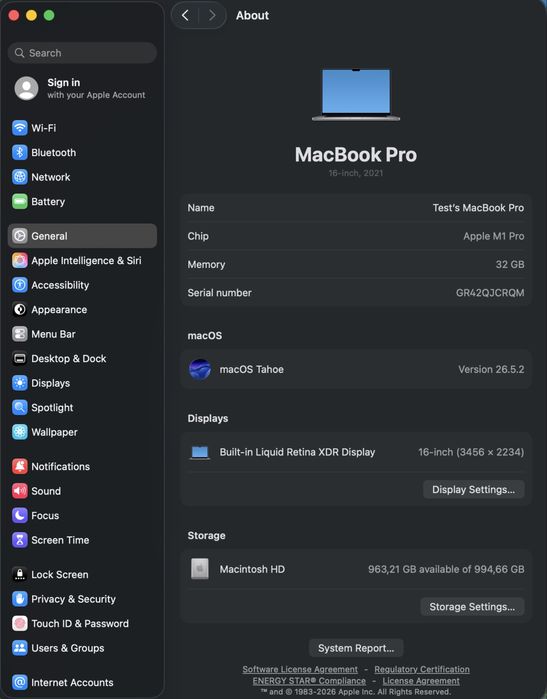Select serial number GR42QJCRQM
547x699 pixels.
(490, 293)
